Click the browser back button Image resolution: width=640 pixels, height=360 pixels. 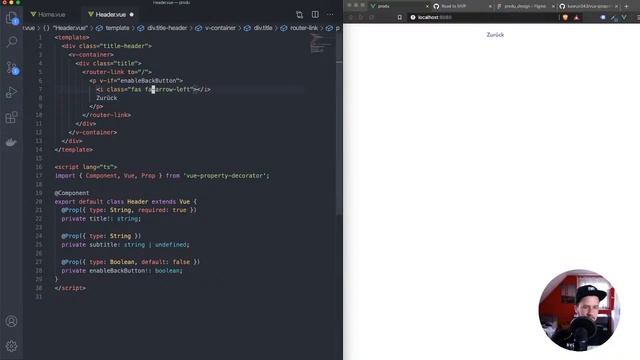click(351, 18)
